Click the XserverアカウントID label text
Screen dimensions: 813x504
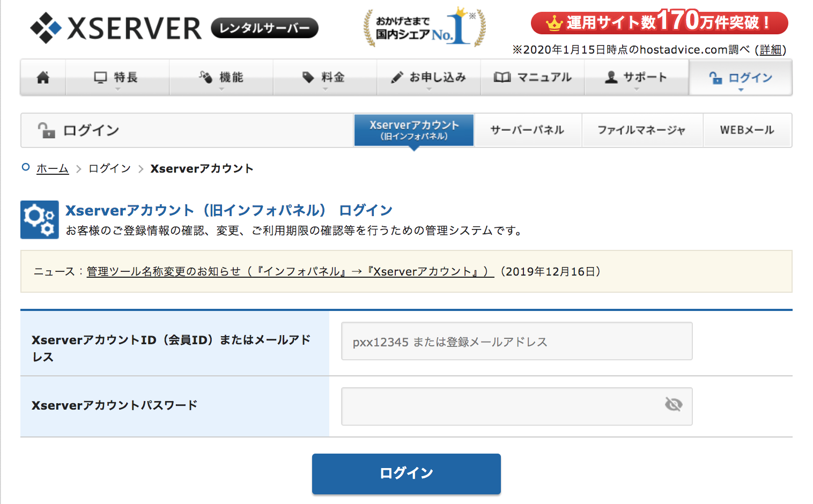coord(171,349)
